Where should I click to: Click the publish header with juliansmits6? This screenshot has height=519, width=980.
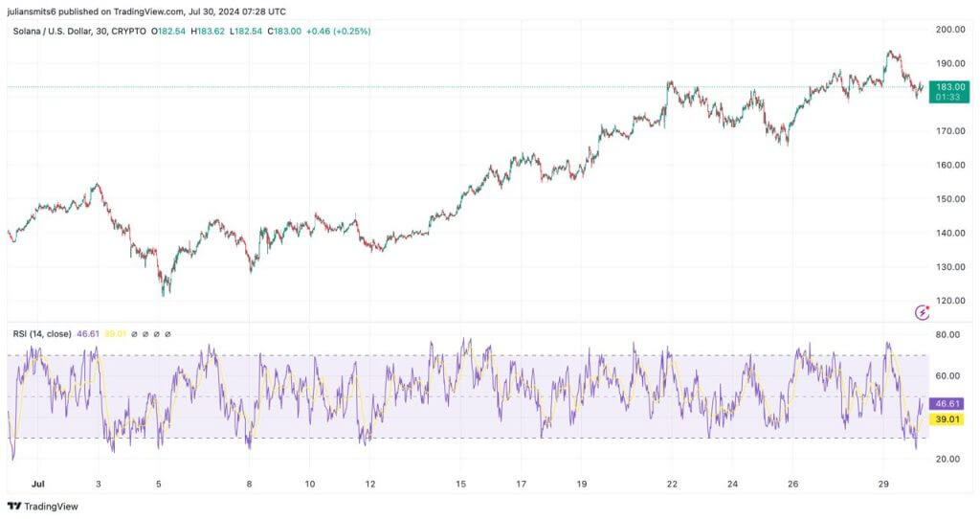point(146,11)
